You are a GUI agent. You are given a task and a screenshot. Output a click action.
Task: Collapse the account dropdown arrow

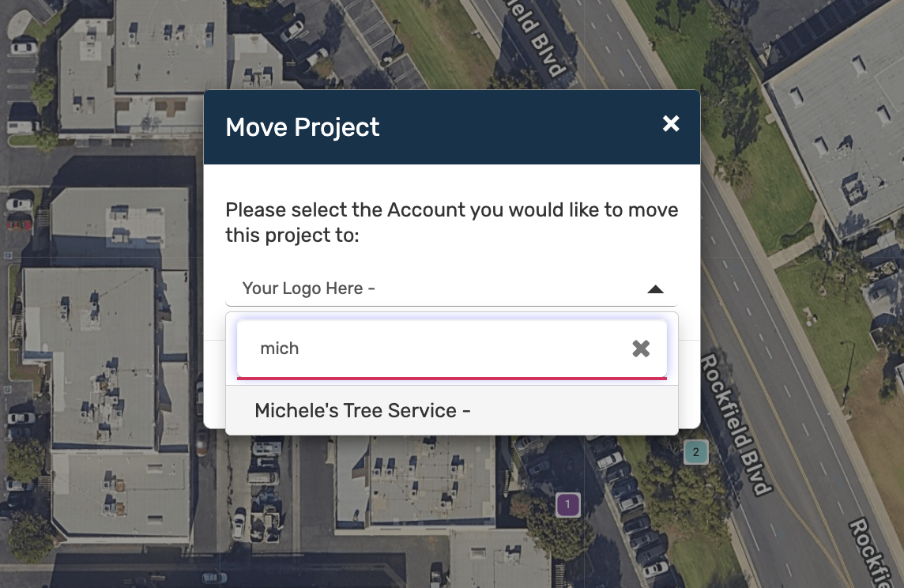(x=655, y=289)
